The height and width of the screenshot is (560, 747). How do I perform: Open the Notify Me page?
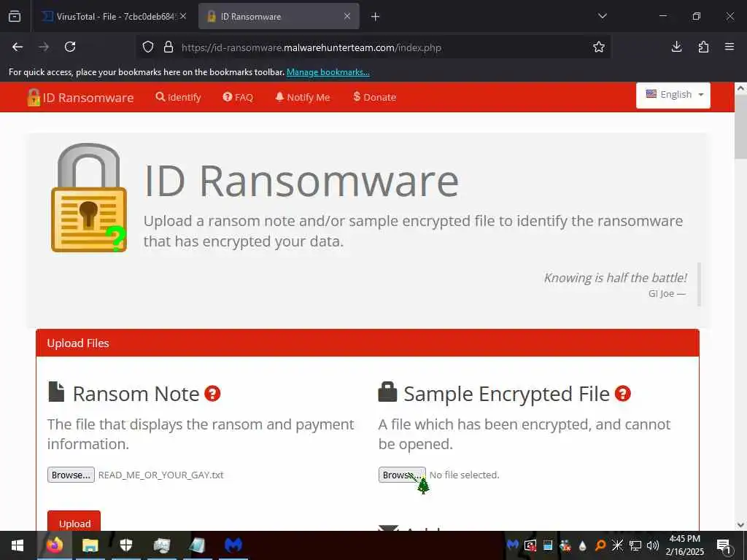tap(303, 97)
